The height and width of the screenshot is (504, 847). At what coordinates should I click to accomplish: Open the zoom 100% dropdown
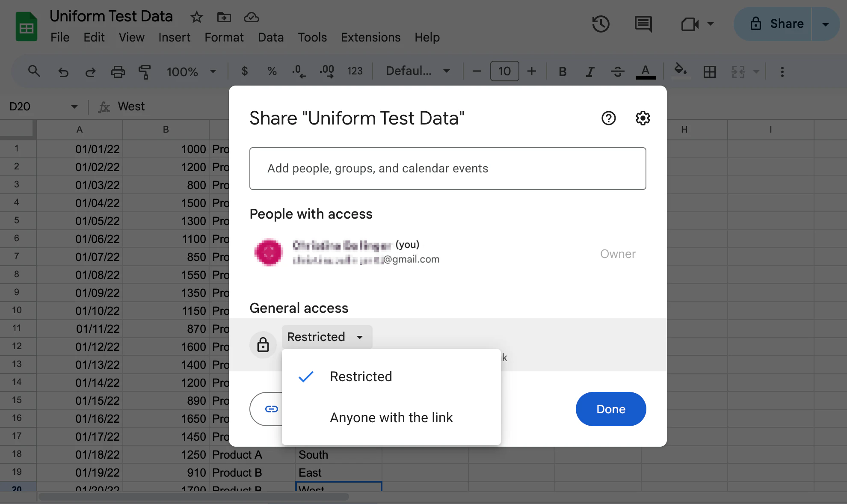(x=191, y=71)
